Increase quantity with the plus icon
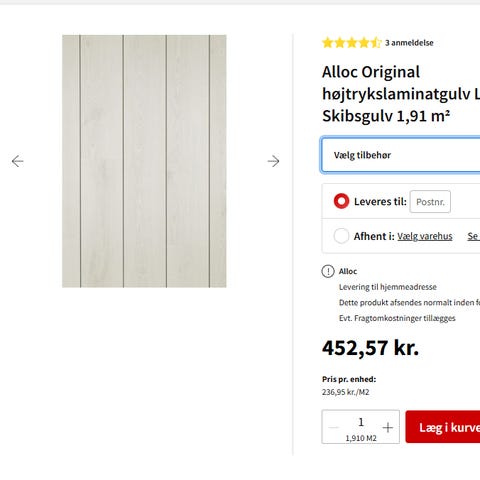The width and height of the screenshot is (480, 480). coord(388,427)
